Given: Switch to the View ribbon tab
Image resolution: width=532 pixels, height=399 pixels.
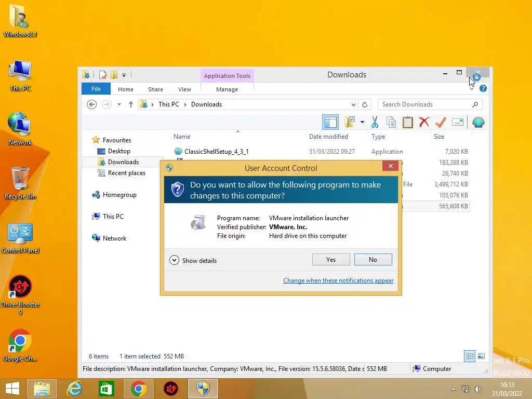Looking at the screenshot, I should [184, 89].
